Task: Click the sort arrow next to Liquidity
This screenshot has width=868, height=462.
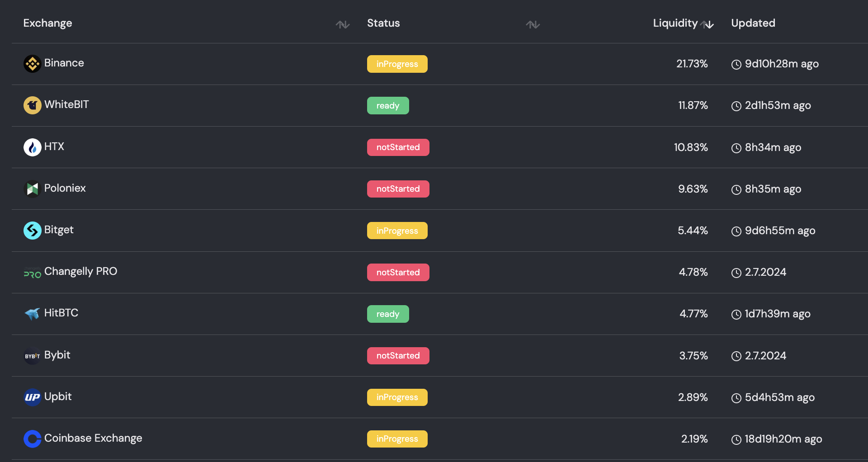Action: [708, 24]
